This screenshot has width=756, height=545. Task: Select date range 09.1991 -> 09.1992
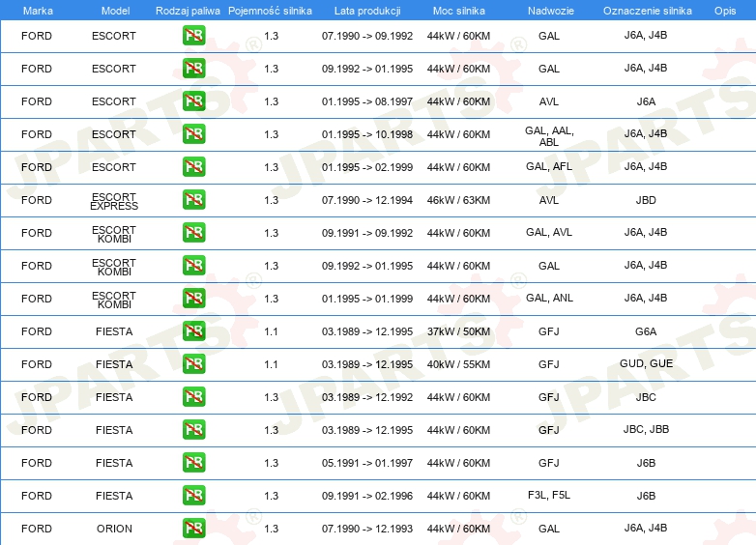click(x=367, y=233)
